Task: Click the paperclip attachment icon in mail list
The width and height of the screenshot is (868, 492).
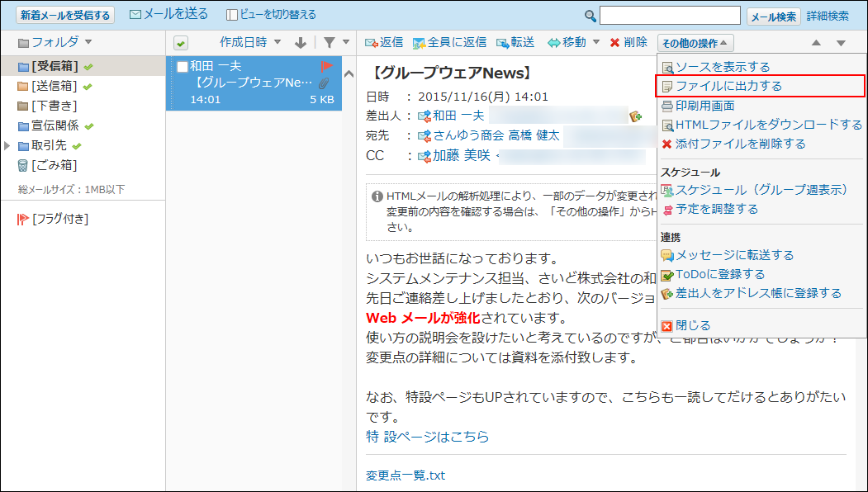Action: click(325, 83)
